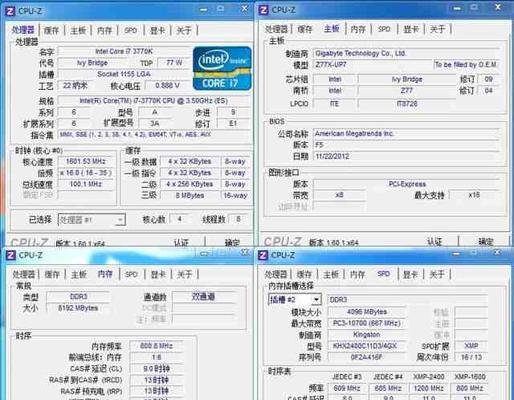Click BIOS version value F5
The height and width of the screenshot is (400, 514).
[406, 145]
